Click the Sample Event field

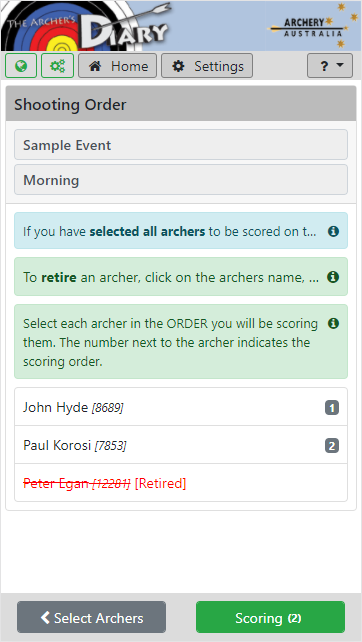click(181, 145)
